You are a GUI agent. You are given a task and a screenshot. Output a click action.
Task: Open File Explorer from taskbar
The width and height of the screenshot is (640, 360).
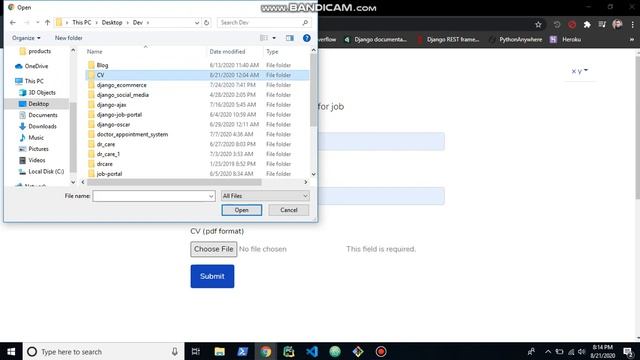point(220,351)
